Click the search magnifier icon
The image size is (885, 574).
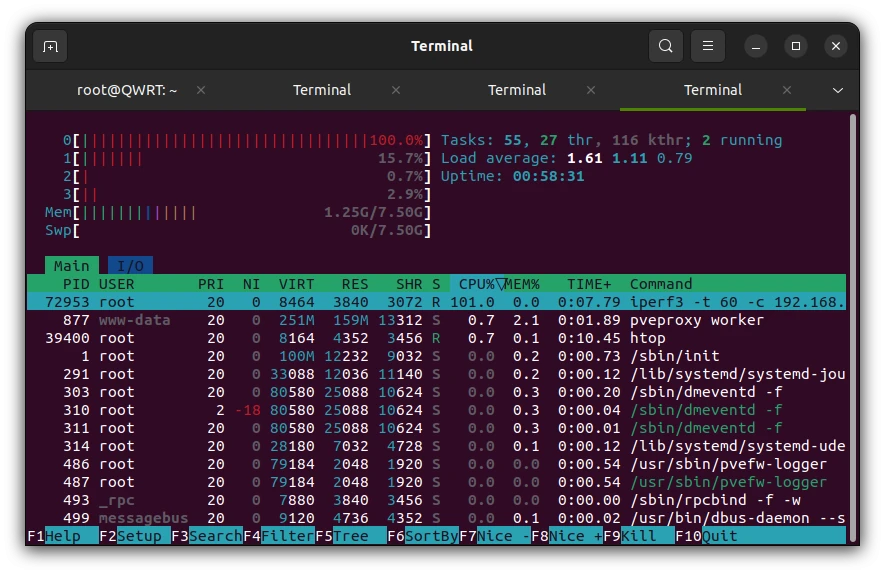point(666,46)
